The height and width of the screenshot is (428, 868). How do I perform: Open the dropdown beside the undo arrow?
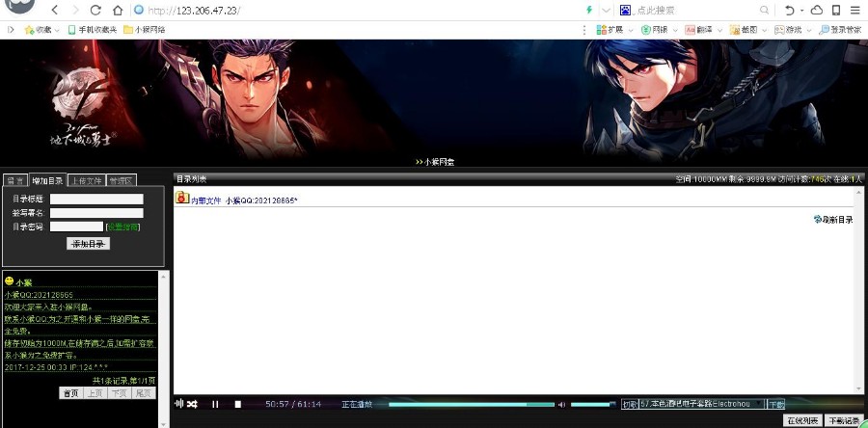pos(801,11)
